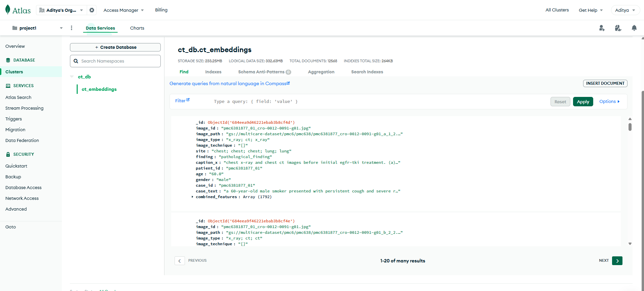Expand the Get Help dropdown
Screen dimensions: 644x291
point(591,10)
